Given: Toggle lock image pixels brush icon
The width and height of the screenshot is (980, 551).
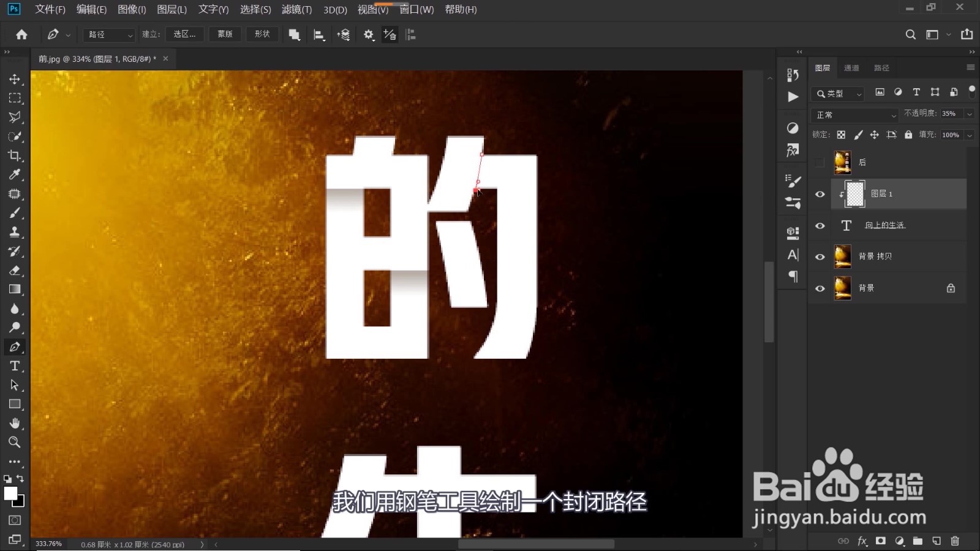Looking at the screenshot, I should click(x=858, y=135).
